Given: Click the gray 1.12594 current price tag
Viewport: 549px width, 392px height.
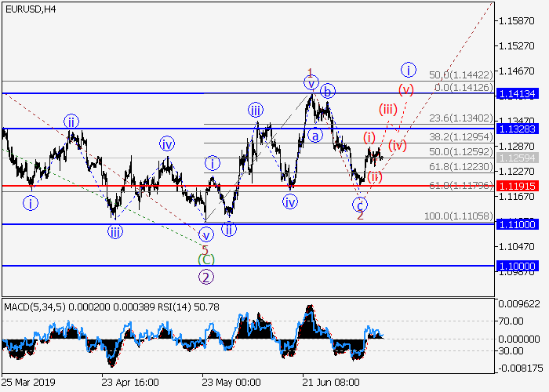Looking at the screenshot, I should coord(516,158).
